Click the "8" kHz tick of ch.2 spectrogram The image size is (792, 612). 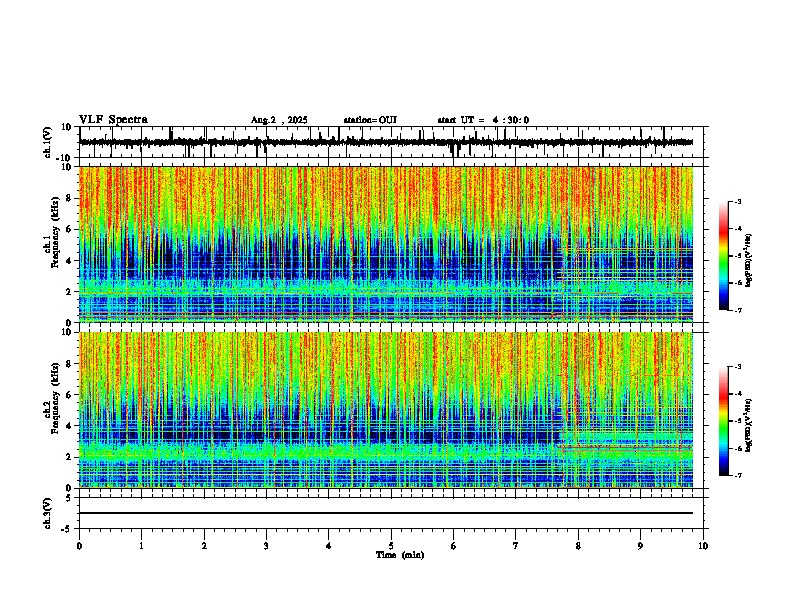coord(69,364)
